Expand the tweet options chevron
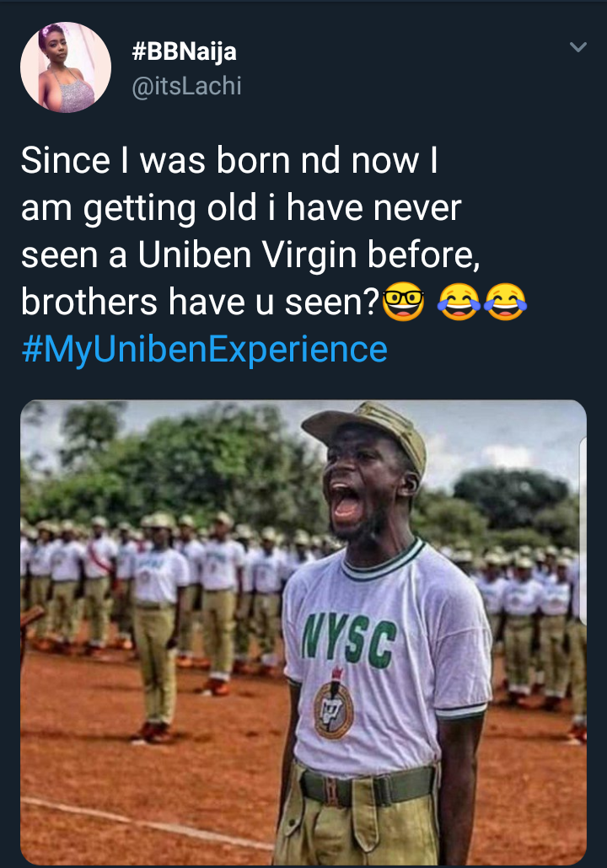 click(577, 48)
